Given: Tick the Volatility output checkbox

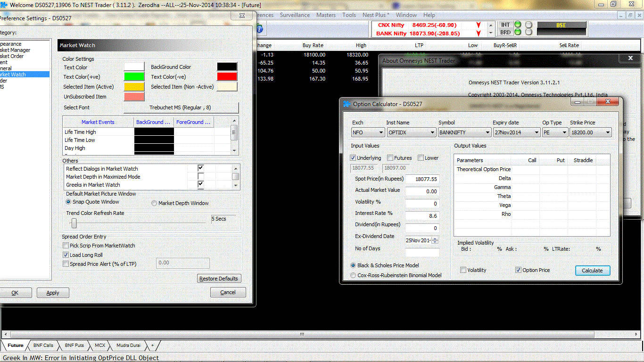Looking at the screenshot, I should pyautogui.click(x=463, y=270).
